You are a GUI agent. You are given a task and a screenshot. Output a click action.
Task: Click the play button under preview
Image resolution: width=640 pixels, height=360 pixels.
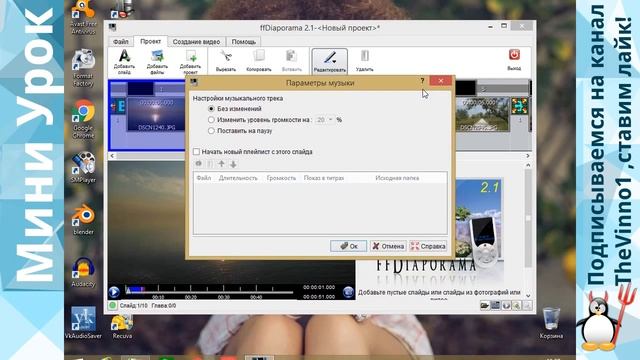(x=114, y=292)
